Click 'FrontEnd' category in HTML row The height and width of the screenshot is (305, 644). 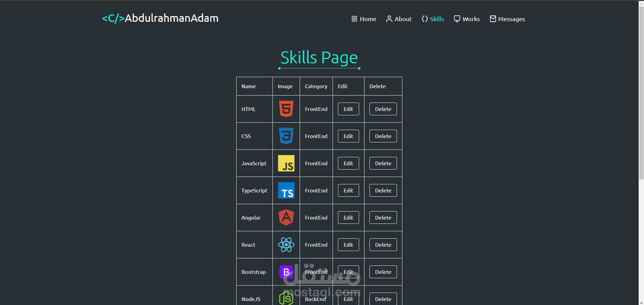click(x=316, y=109)
